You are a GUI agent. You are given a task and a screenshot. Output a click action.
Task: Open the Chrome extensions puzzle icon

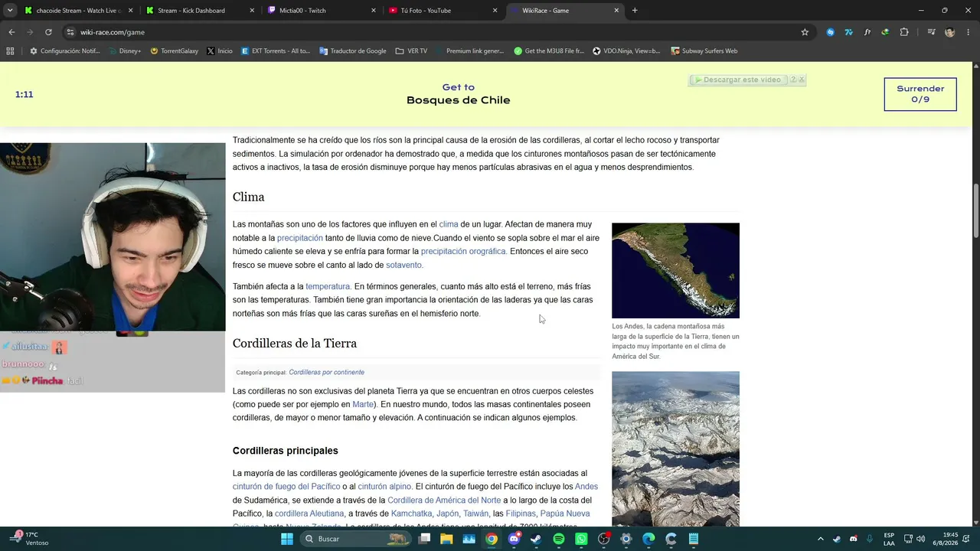904,32
